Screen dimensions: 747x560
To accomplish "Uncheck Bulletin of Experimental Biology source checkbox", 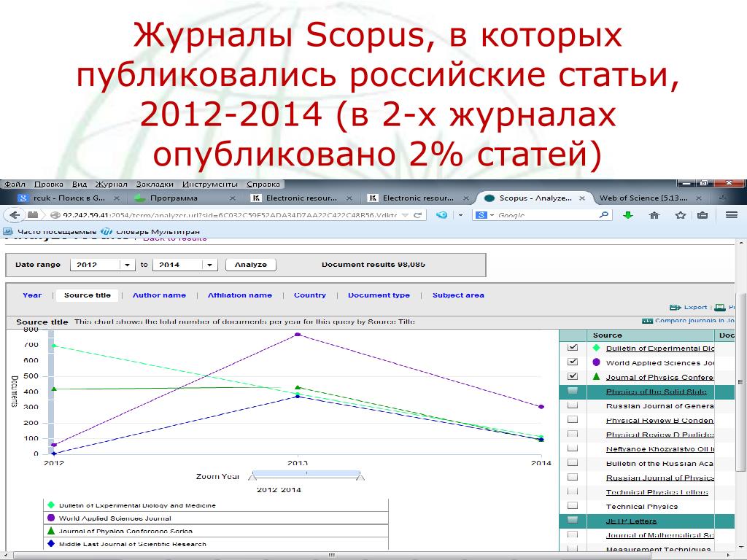I will (x=573, y=348).
